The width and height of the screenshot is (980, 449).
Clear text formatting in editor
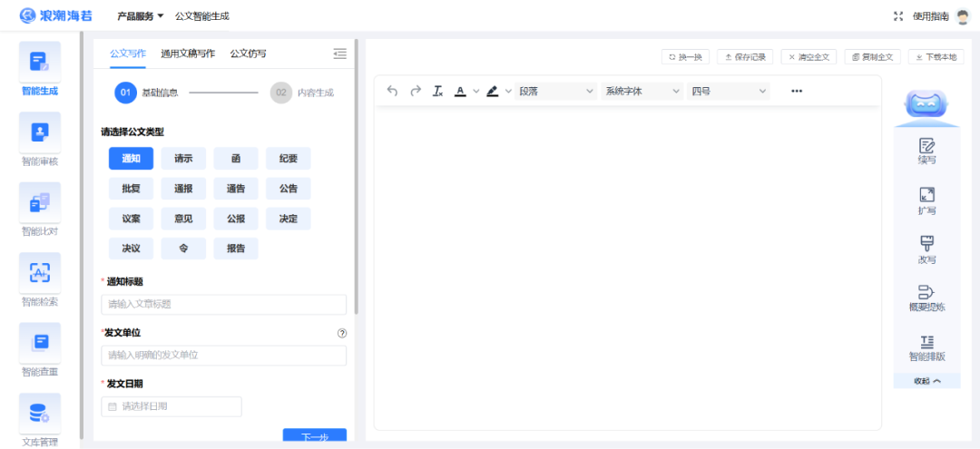pyautogui.click(x=438, y=92)
